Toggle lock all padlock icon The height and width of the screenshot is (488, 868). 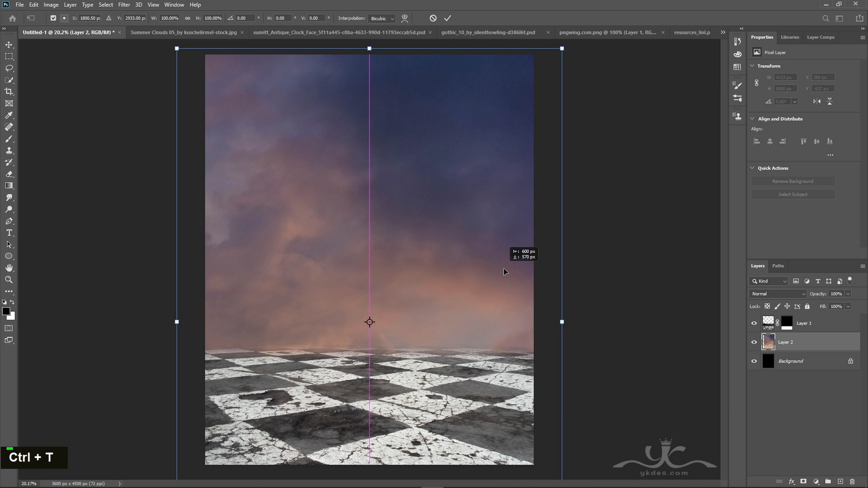pyautogui.click(x=807, y=306)
